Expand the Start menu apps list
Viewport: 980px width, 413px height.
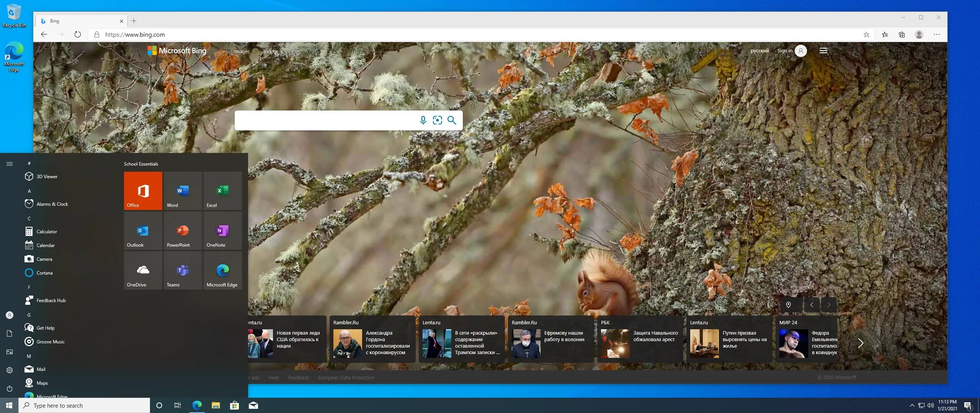pos(9,163)
